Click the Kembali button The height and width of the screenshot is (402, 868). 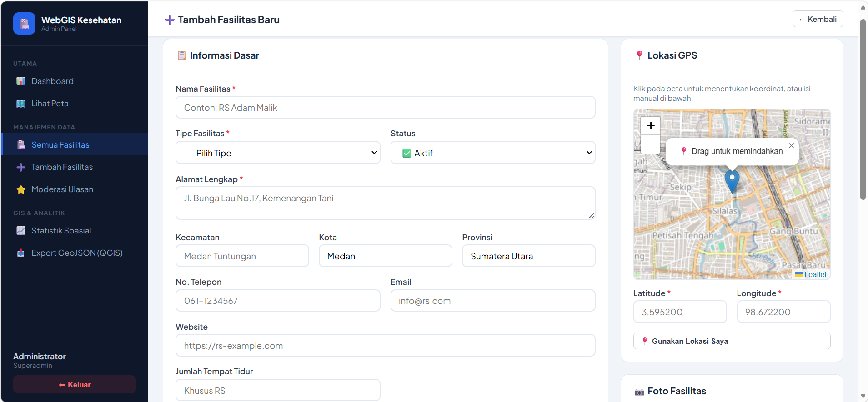(x=818, y=19)
